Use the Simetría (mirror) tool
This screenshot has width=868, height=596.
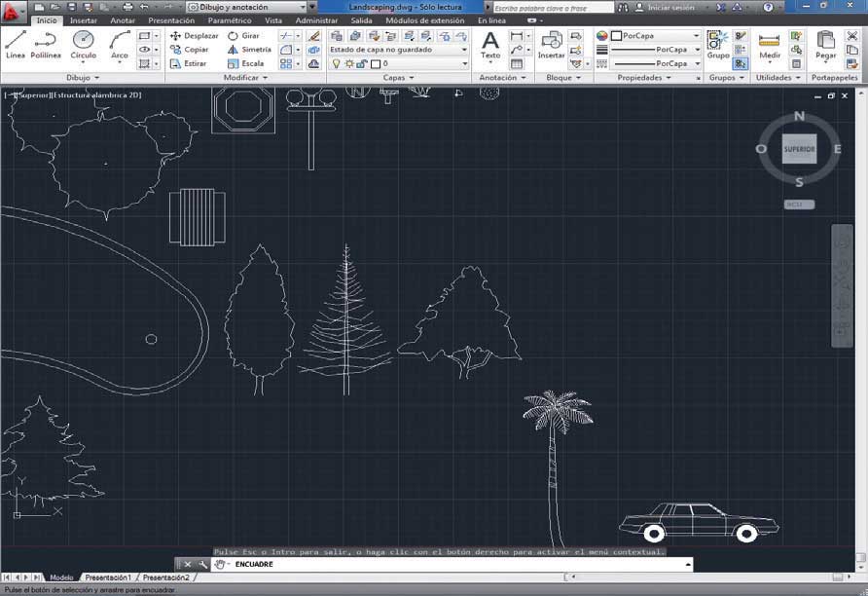point(249,50)
